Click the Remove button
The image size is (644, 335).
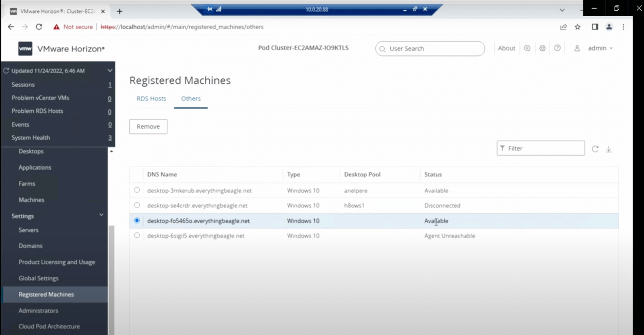[148, 127]
